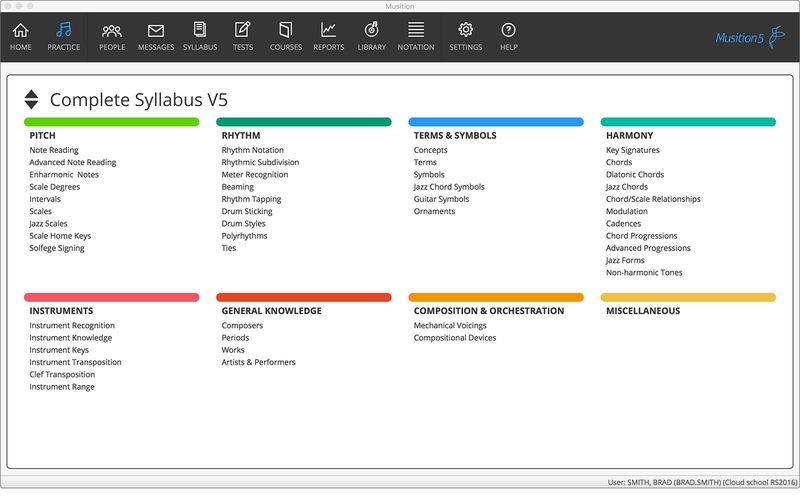800x500 pixels.
Task: Select Solfege Signing topic
Action: point(57,248)
